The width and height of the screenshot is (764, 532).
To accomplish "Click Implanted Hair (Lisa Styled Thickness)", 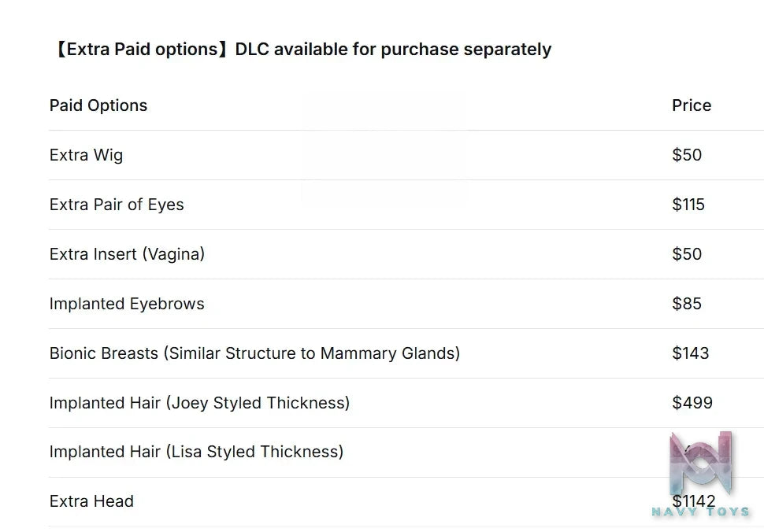I will click(196, 452).
